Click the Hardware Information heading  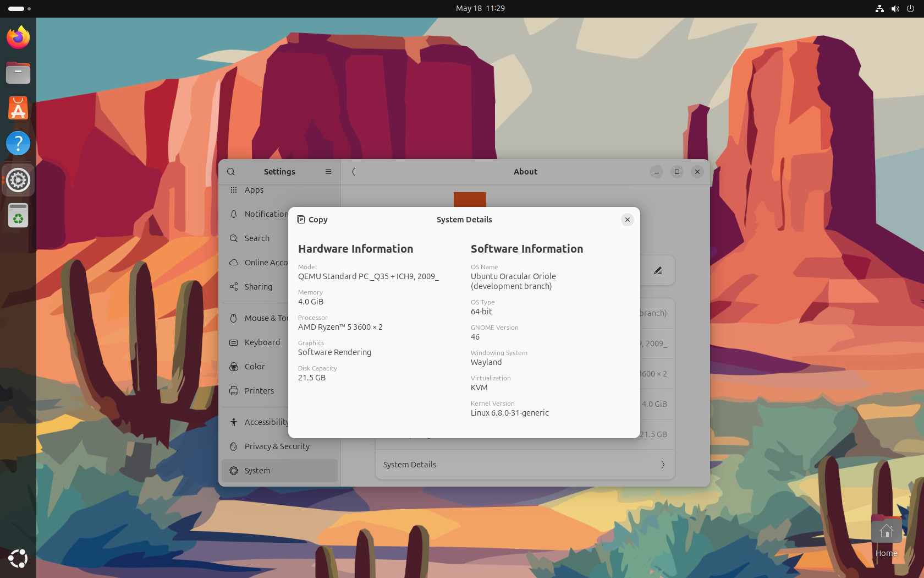pyautogui.click(x=355, y=249)
